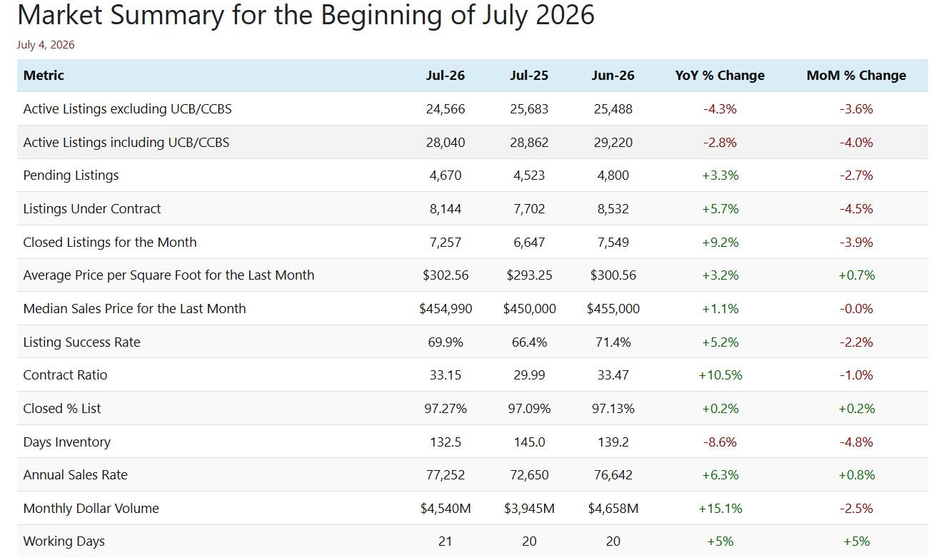
Task: Select the 28,040 value under Jul-26
Action: point(446,143)
